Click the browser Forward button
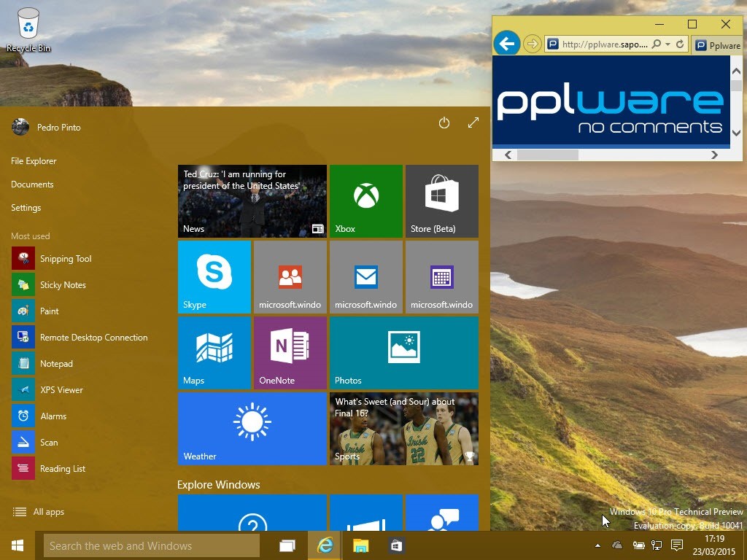This screenshot has width=747, height=560. [532, 44]
